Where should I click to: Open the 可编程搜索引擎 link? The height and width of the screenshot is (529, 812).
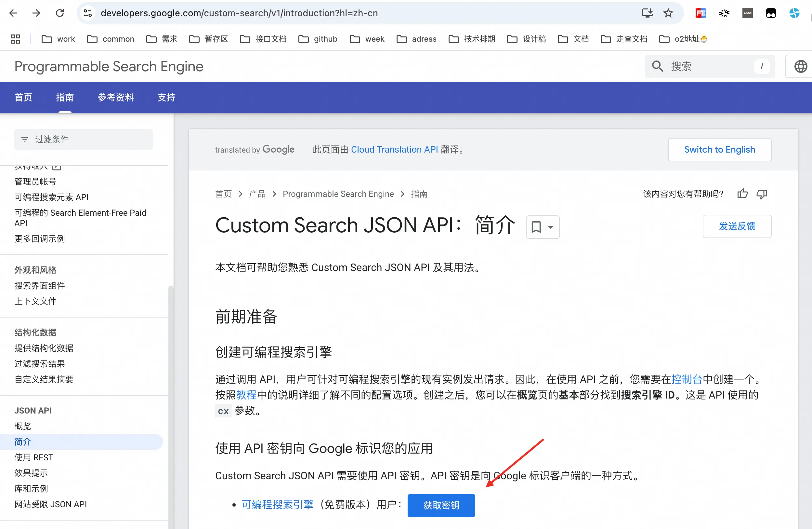pyautogui.click(x=278, y=504)
